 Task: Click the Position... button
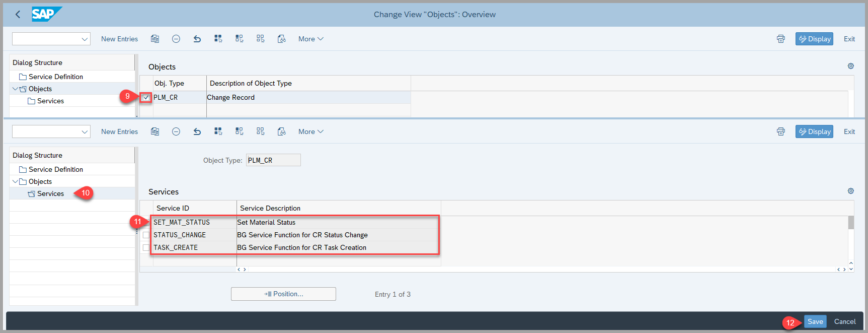tap(283, 294)
